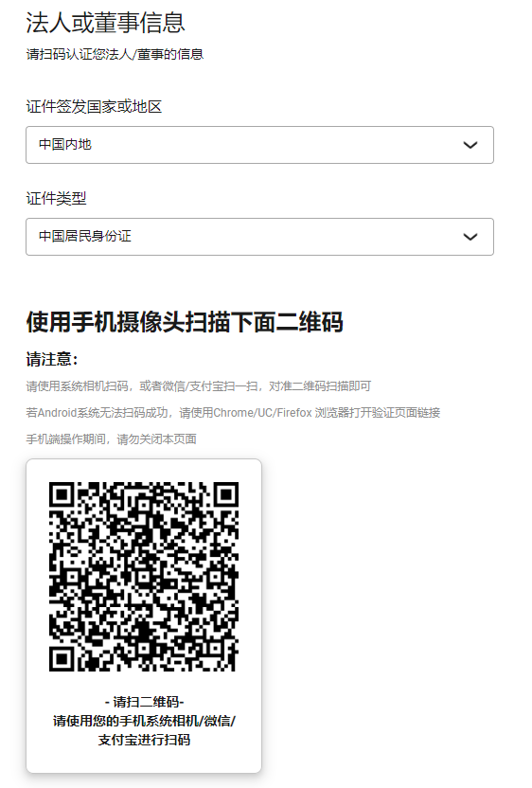Click the 法人或董事信息 page heading

point(105,23)
